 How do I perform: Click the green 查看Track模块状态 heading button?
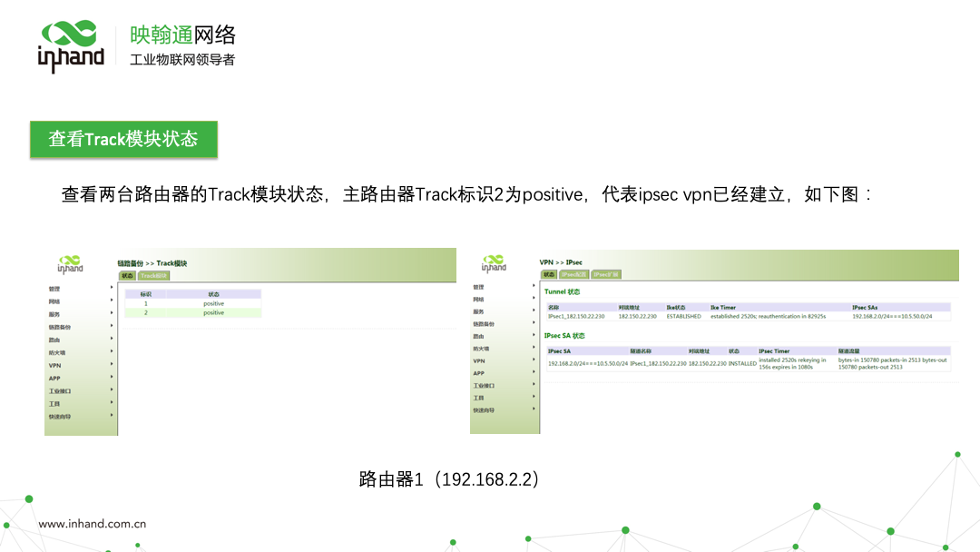(x=122, y=139)
